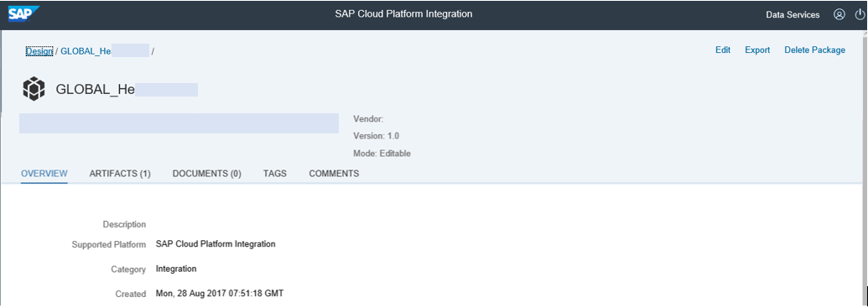
Task: Select 'Mon, 28 Aug 2017 07:51:18 GMT'
Action: [220, 294]
